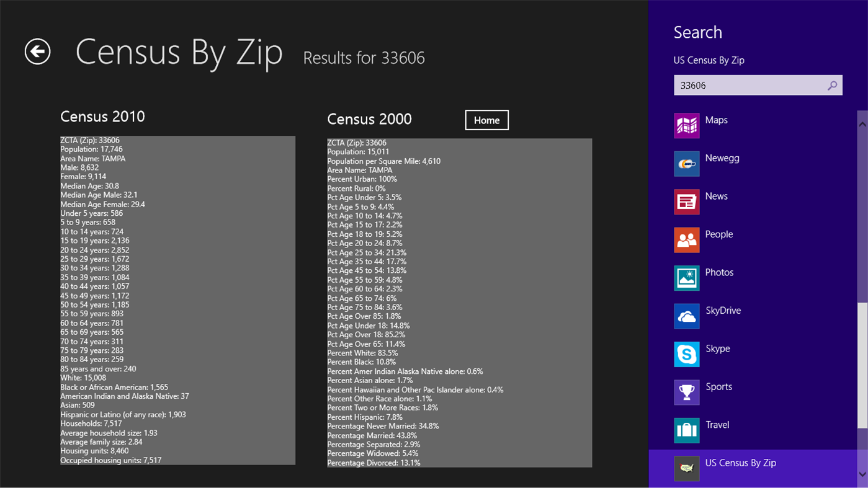Click the search magnifier icon
Viewport: 868px width, 488px height.
coord(832,85)
